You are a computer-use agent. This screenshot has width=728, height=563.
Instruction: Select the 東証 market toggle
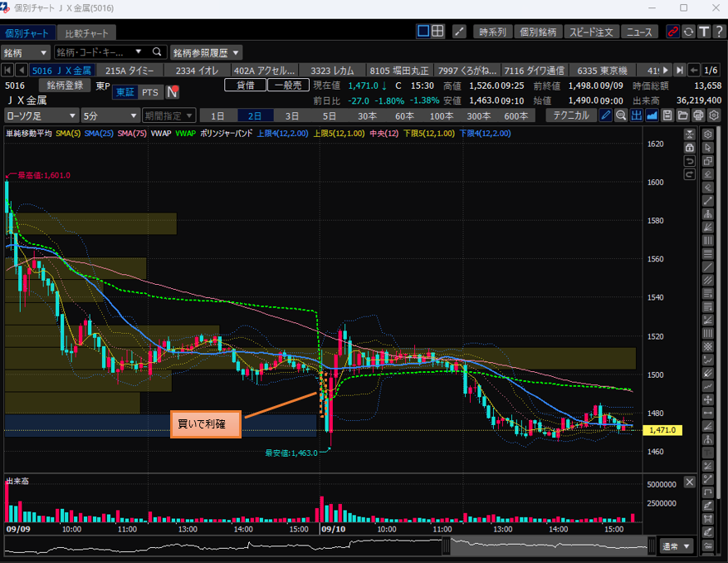[x=124, y=92]
